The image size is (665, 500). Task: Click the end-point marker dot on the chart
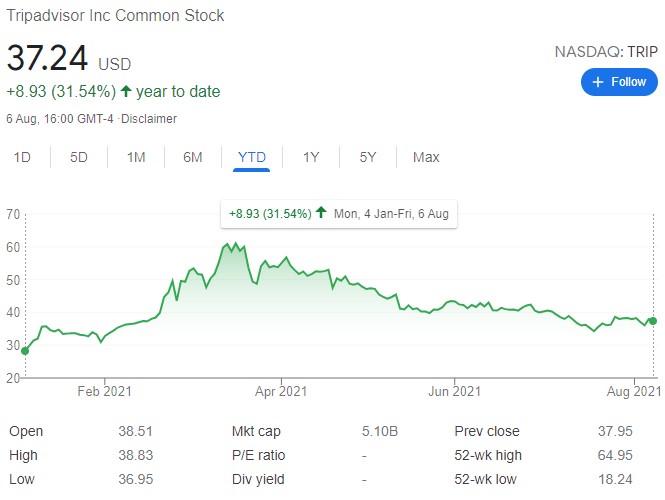(653, 321)
